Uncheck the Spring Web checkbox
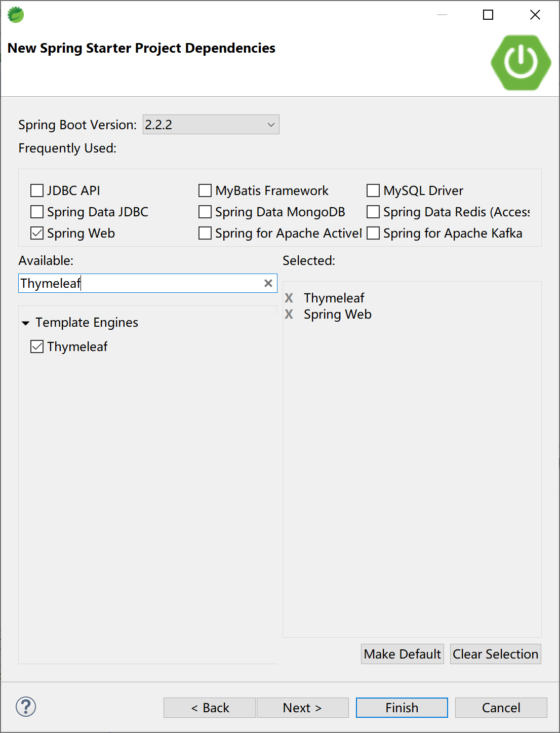Screen dimensions: 560x733 tap(37, 233)
